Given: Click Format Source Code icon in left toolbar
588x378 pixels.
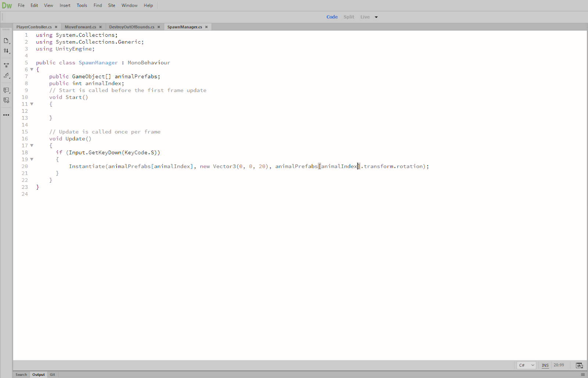Looking at the screenshot, I should [x=6, y=76].
